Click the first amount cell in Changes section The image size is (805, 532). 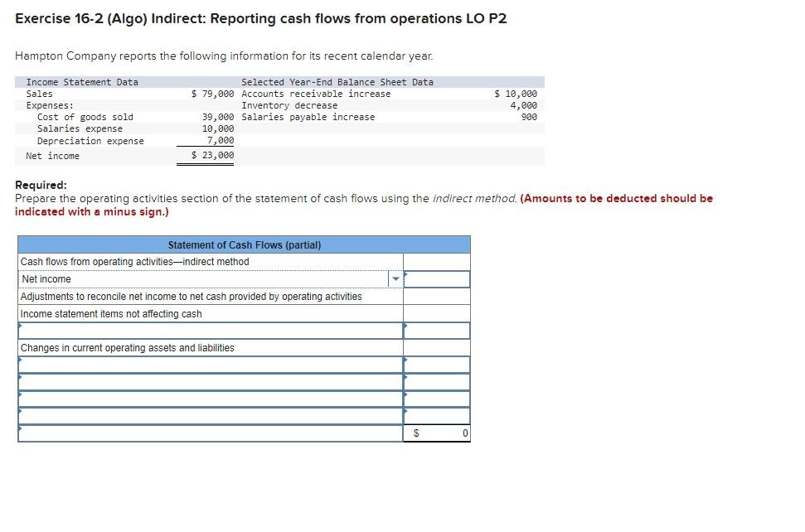pyautogui.click(x=437, y=365)
